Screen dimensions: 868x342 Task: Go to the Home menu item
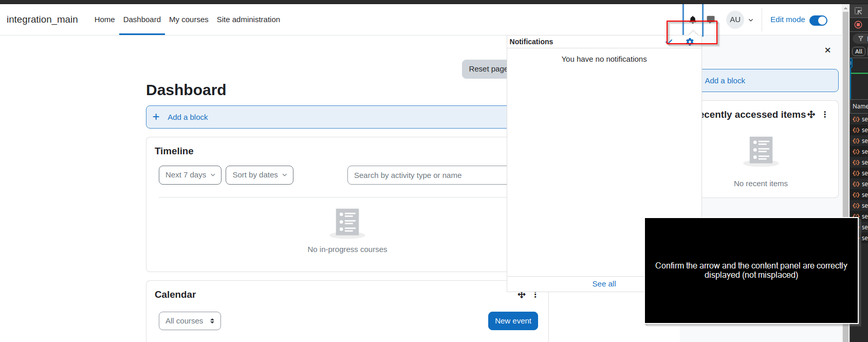104,20
